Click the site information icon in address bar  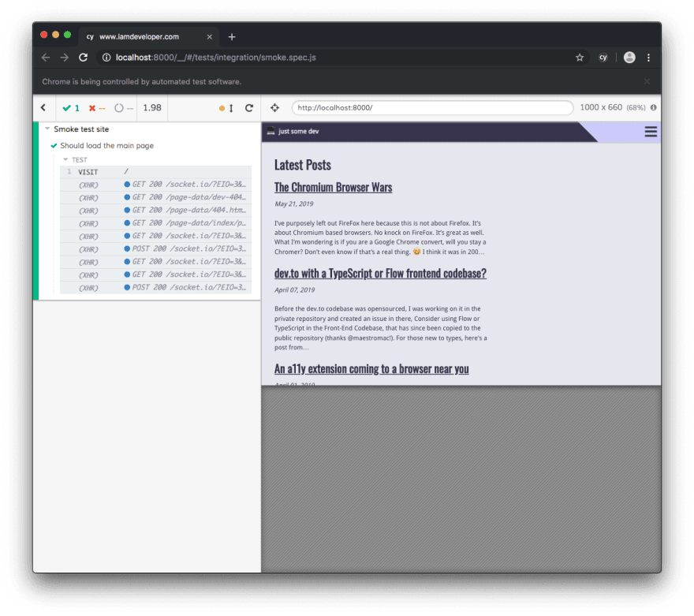(106, 57)
